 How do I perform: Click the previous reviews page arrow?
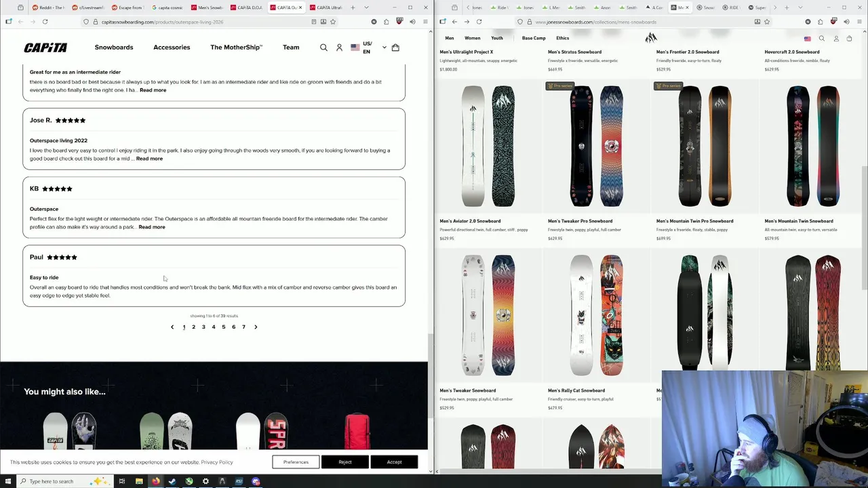[x=172, y=327]
